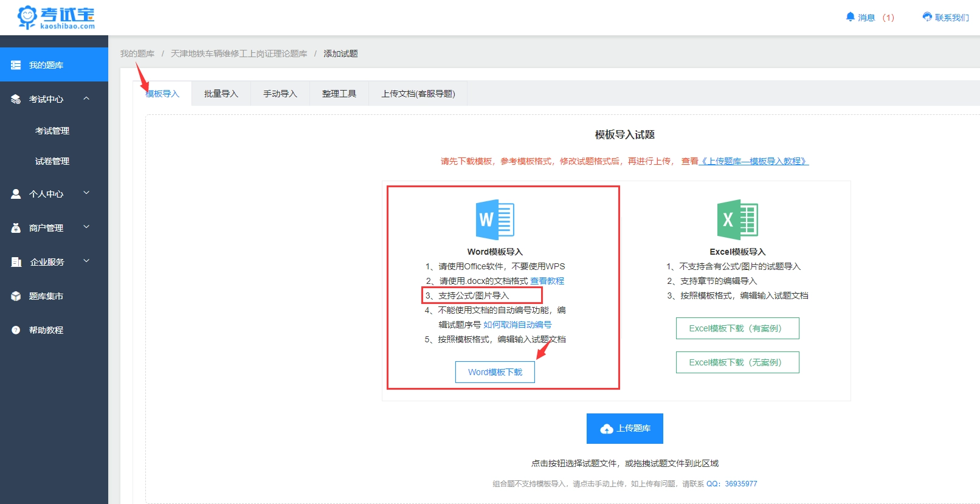The height and width of the screenshot is (504, 980).
Task: Expand the Personal Center menu
Action: [86, 193]
